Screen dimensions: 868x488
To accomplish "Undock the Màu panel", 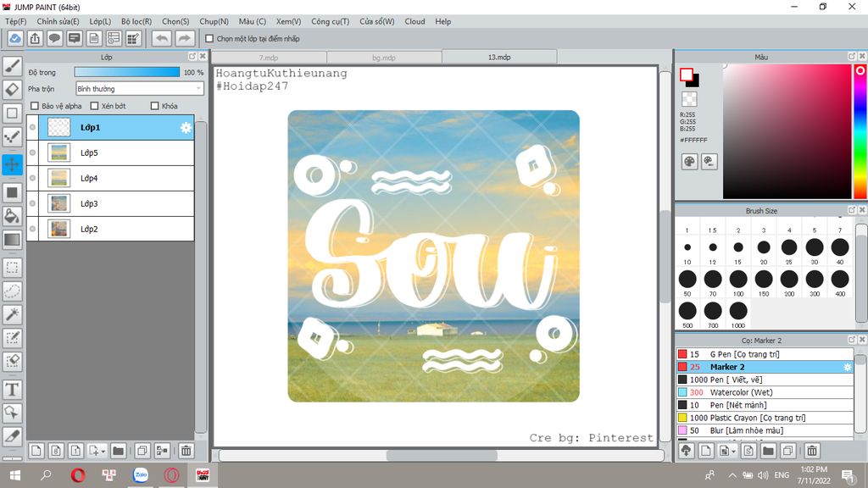I will (x=851, y=57).
